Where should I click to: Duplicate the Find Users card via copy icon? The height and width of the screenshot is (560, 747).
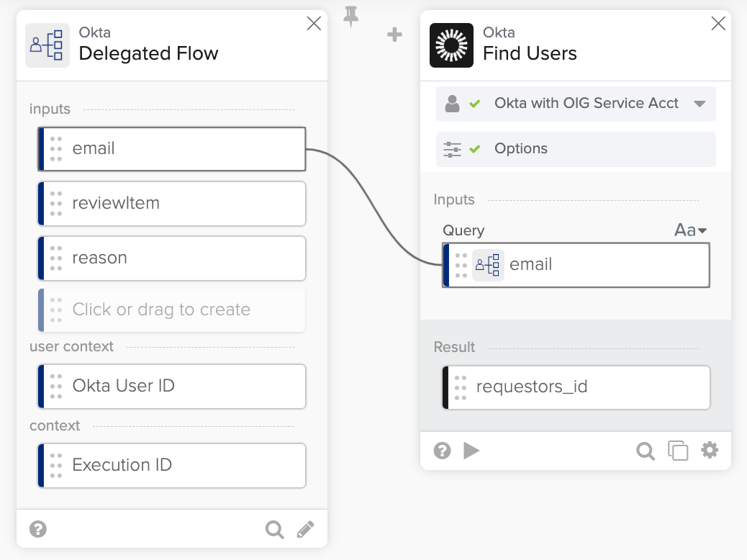click(x=677, y=451)
